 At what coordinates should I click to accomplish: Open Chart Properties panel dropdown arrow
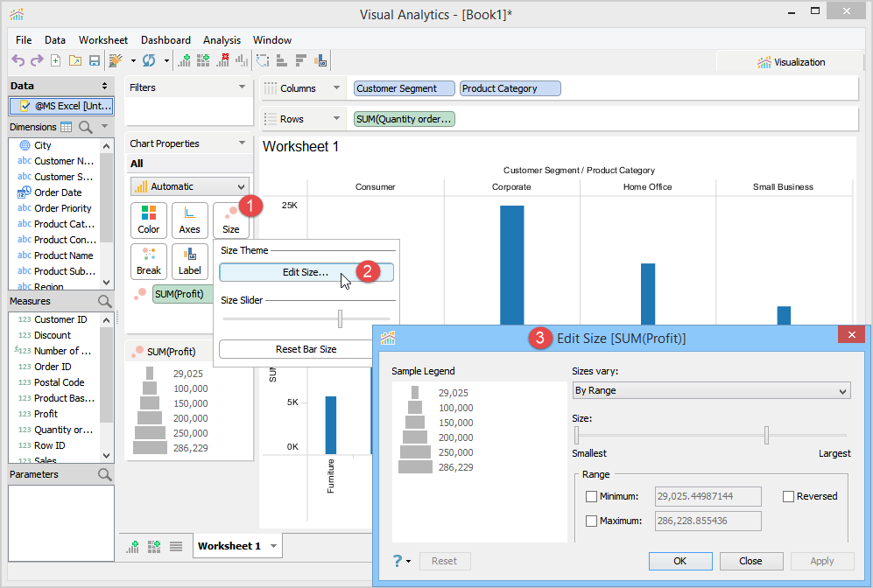(242, 143)
